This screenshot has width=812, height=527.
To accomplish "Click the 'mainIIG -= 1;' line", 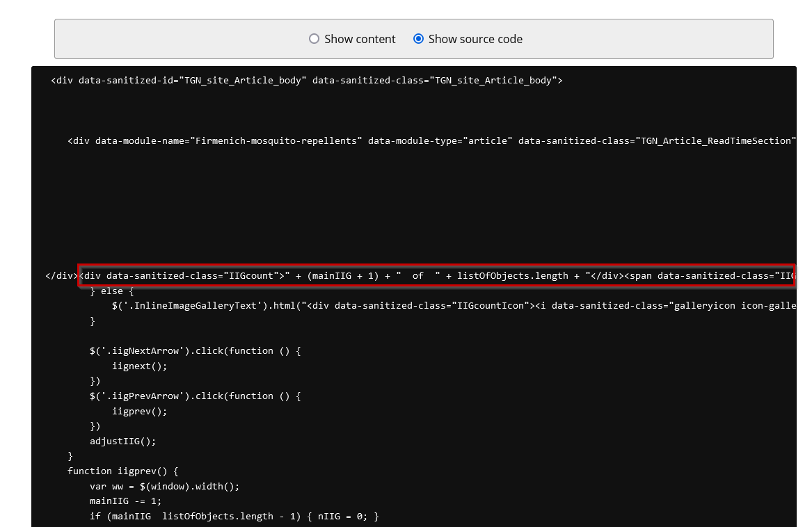I will [x=125, y=501].
